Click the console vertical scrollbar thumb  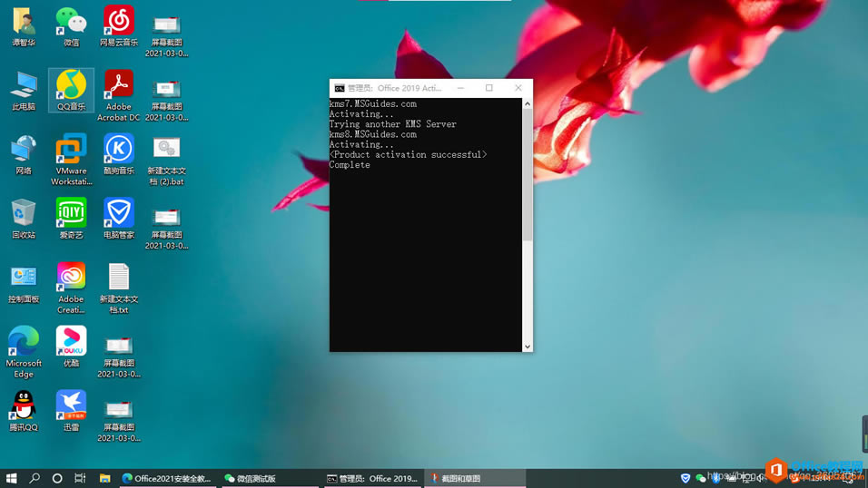point(528,175)
